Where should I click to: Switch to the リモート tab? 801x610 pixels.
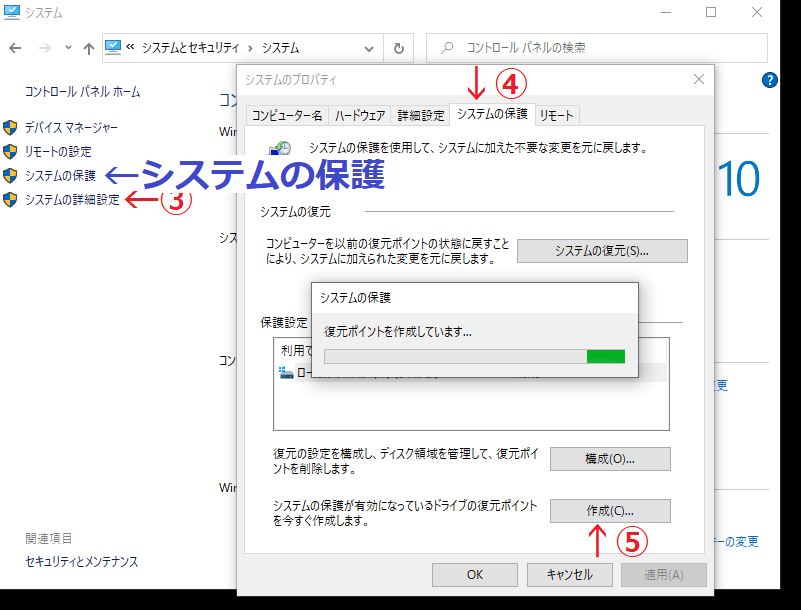(556, 116)
